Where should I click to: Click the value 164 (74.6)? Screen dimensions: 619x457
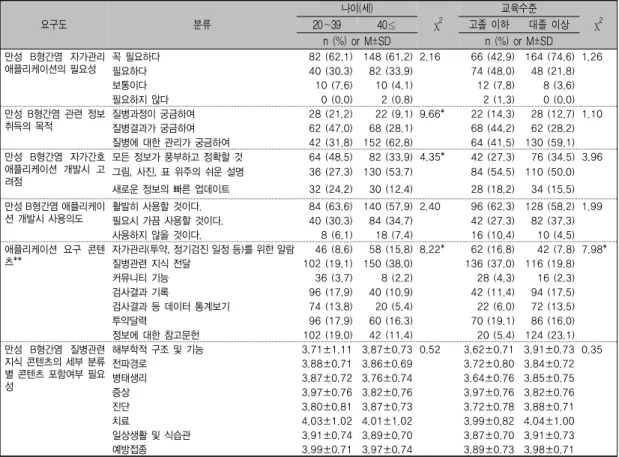[550, 57]
